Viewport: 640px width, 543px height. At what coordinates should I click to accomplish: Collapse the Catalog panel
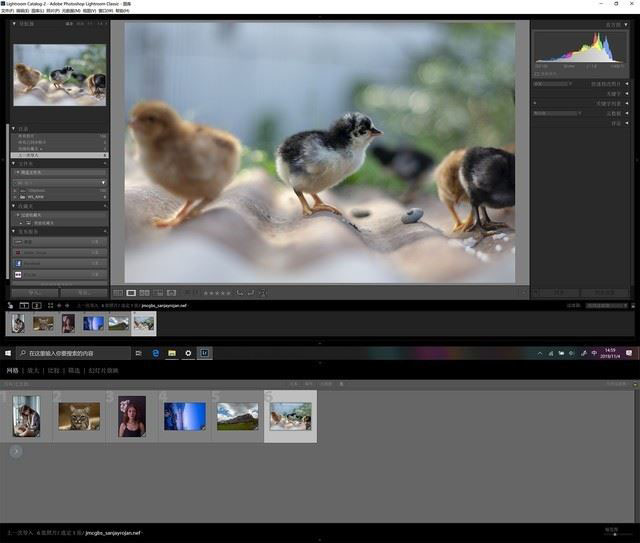(x=14, y=129)
